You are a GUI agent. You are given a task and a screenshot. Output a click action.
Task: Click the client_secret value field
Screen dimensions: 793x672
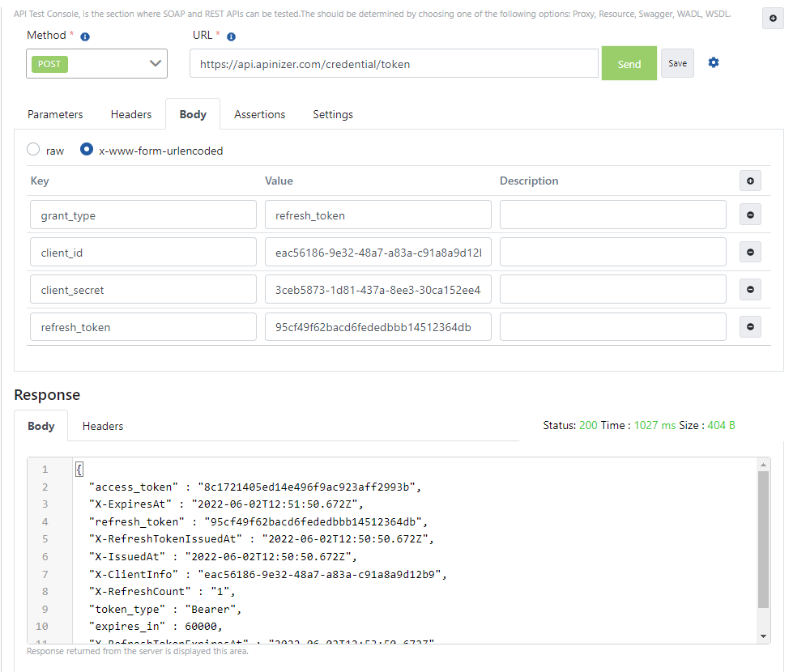[377, 290]
